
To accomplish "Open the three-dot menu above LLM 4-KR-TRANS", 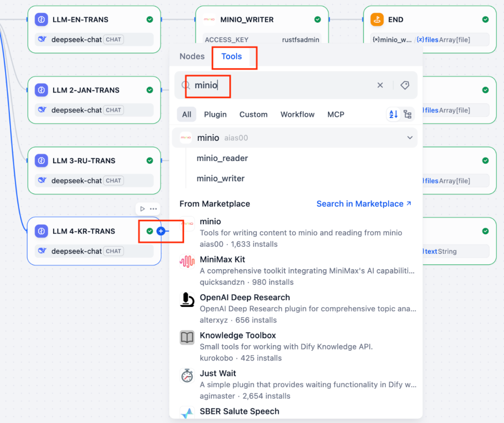I will coord(153,209).
